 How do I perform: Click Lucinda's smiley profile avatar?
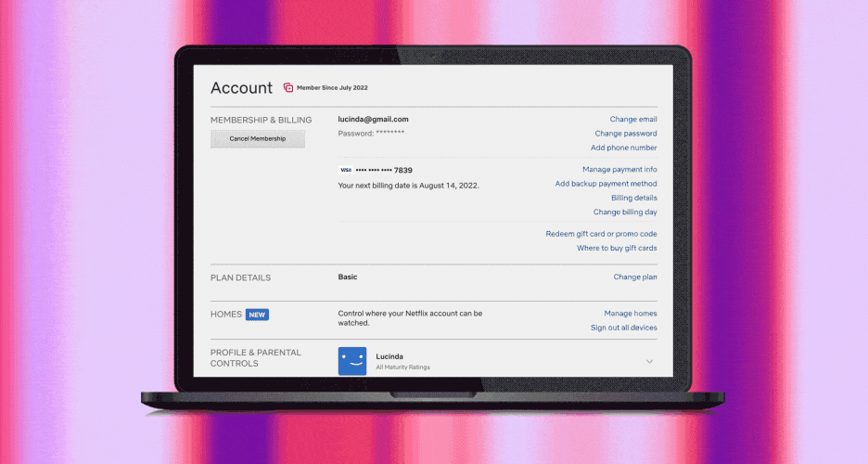point(352,361)
